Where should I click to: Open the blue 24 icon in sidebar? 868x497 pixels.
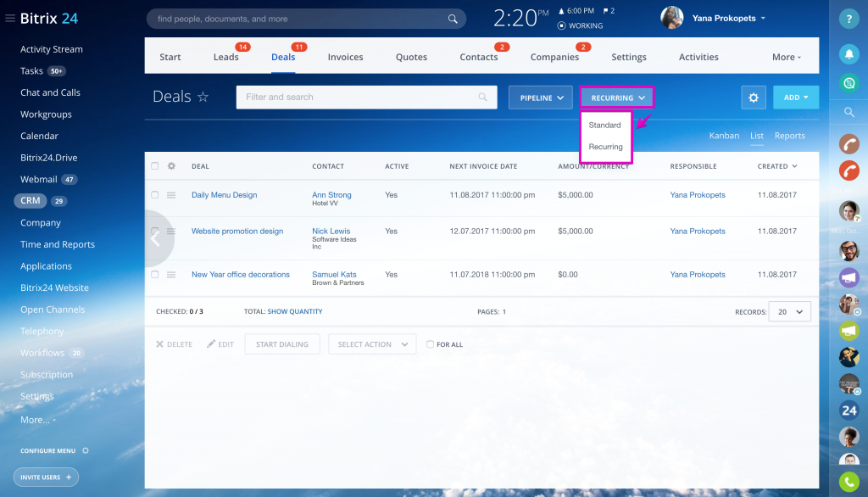849,410
